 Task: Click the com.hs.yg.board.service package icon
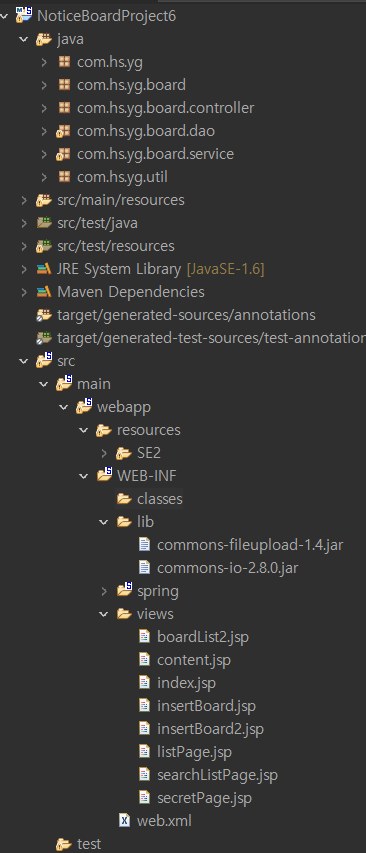click(63, 154)
